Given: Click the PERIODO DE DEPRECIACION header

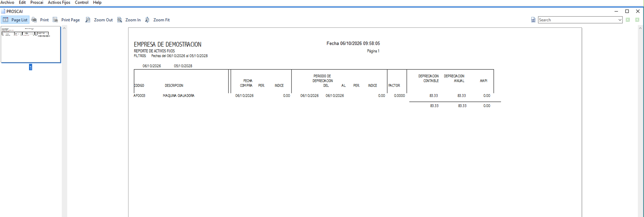Looking at the screenshot, I should pos(322,78).
